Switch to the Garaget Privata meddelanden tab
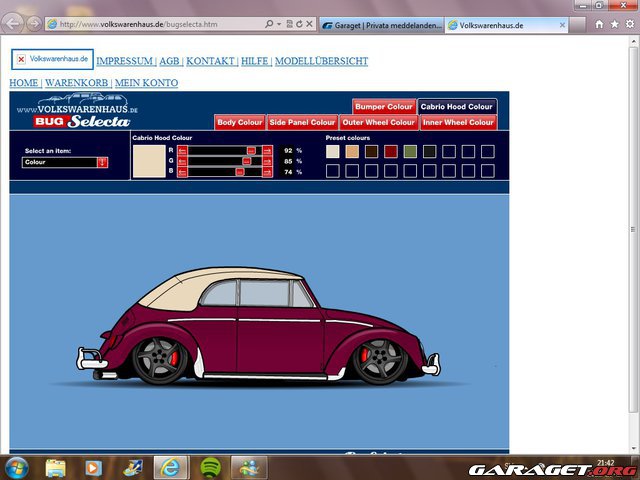This screenshot has width=640, height=480. point(381,24)
